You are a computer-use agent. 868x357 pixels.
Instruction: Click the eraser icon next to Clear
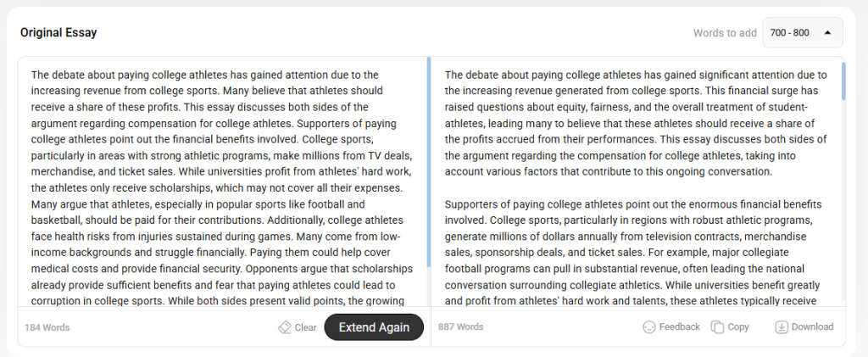click(x=285, y=327)
